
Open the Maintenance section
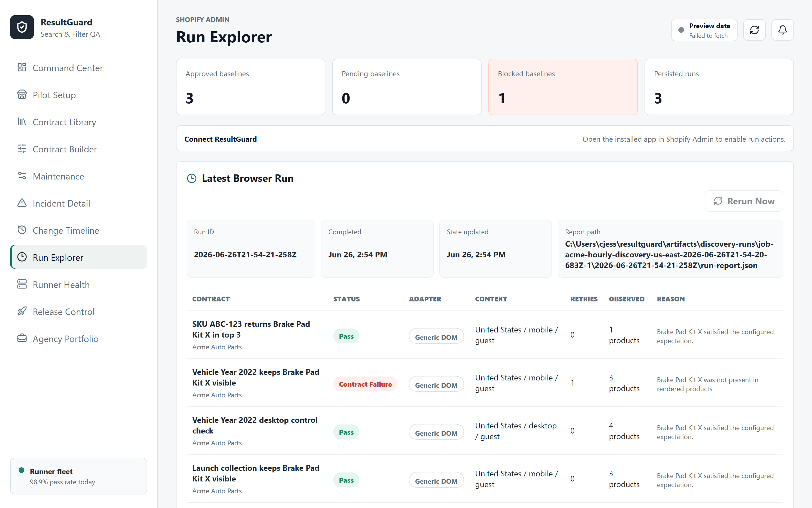[78, 176]
